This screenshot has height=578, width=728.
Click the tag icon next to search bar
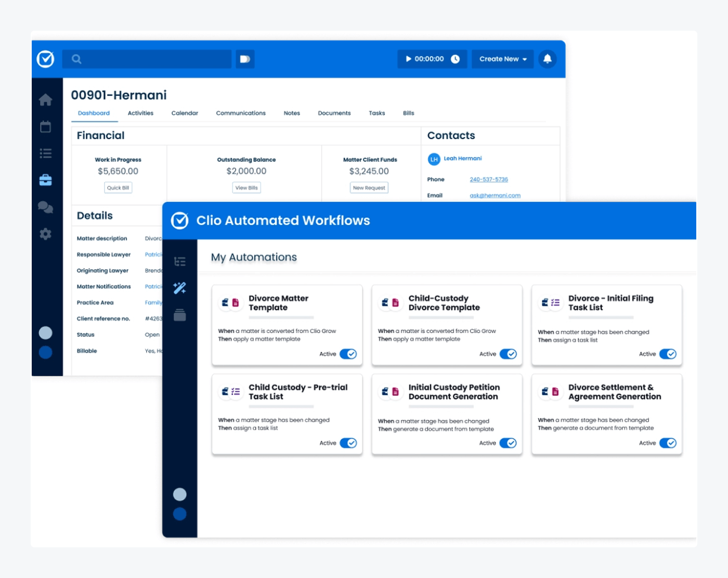click(x=245, y=59)
